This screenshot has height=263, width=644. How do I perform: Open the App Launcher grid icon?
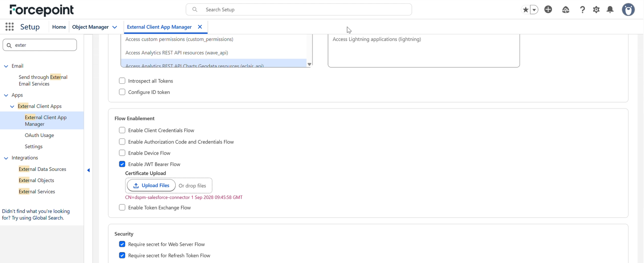pyautogui.click(x=10, y=27)
